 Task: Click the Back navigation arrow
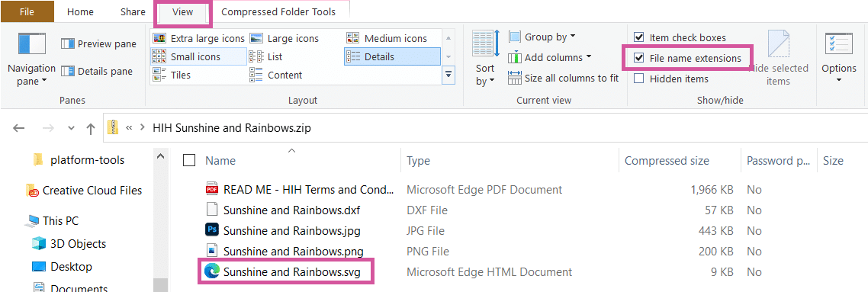(19, 128)
